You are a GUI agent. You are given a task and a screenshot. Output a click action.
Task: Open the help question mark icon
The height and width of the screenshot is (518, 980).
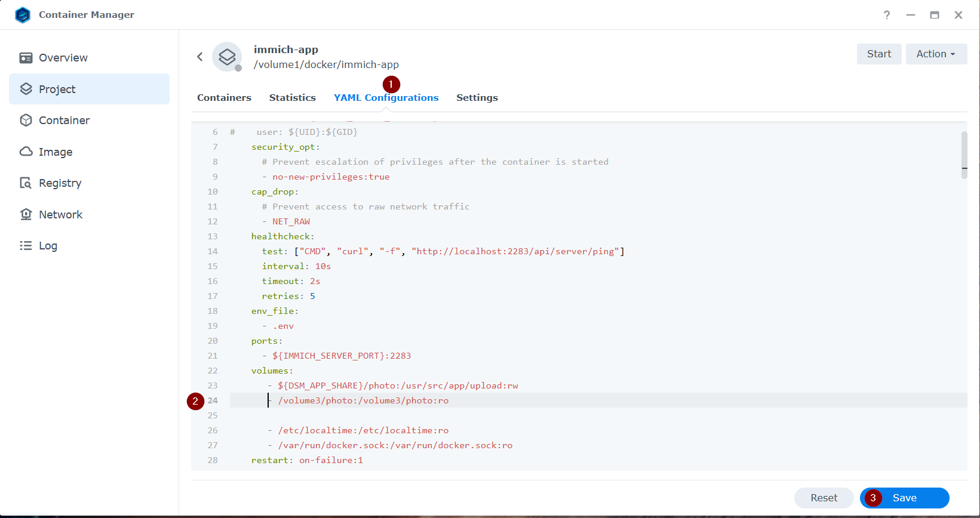pos(887,15)
